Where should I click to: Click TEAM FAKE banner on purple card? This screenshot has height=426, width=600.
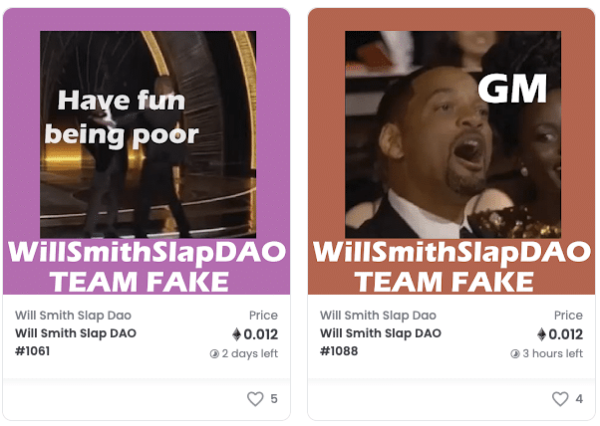[140, 282]
